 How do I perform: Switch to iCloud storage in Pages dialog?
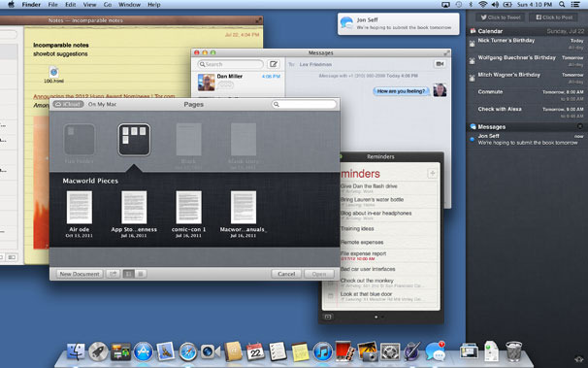(68, 104)
